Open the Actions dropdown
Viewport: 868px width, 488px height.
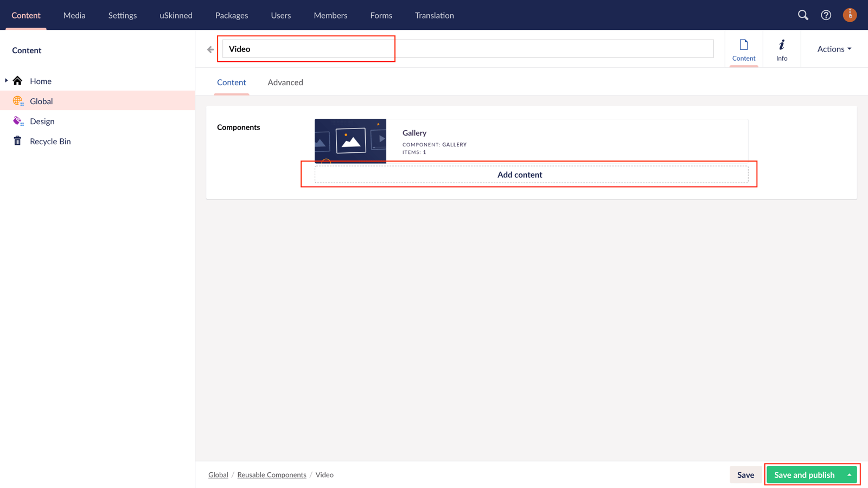pos(833,48)
